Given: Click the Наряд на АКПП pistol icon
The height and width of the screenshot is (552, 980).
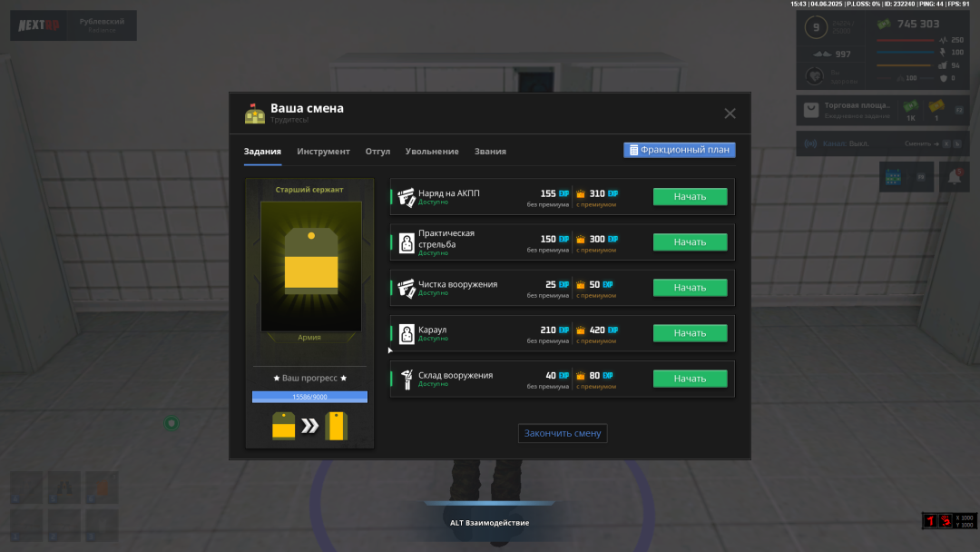Looking at the screenshot, I should tap(407, 197).
